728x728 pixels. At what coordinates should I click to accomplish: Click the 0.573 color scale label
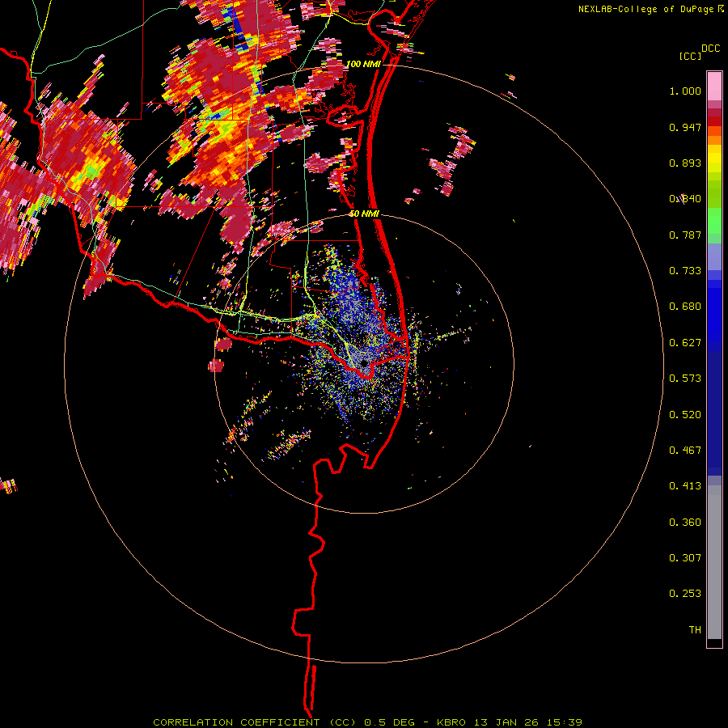pos(685,379)
